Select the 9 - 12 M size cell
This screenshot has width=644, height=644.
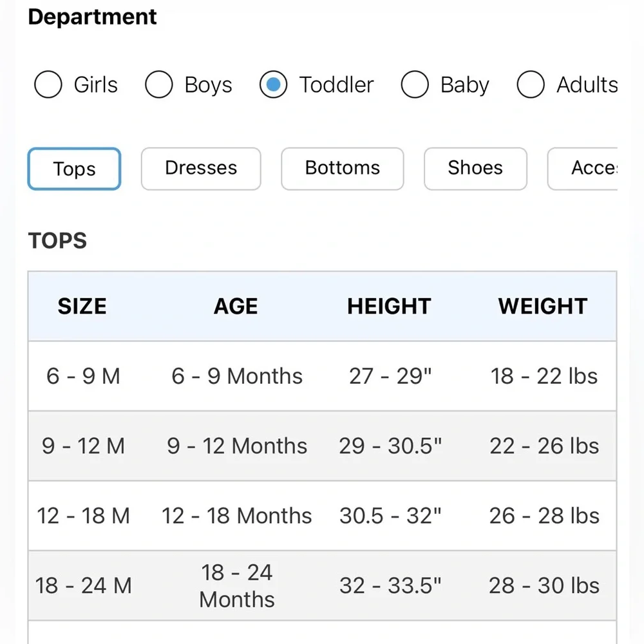[83, 446]
